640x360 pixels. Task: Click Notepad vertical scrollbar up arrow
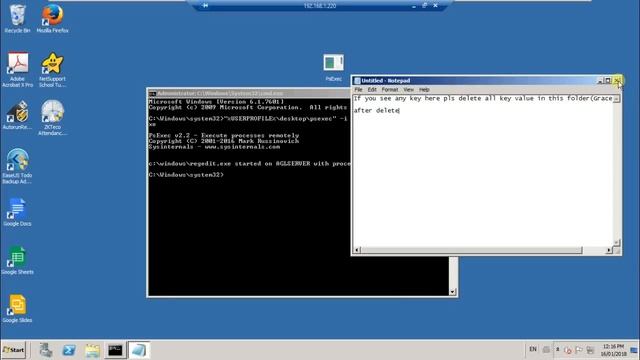617,99
